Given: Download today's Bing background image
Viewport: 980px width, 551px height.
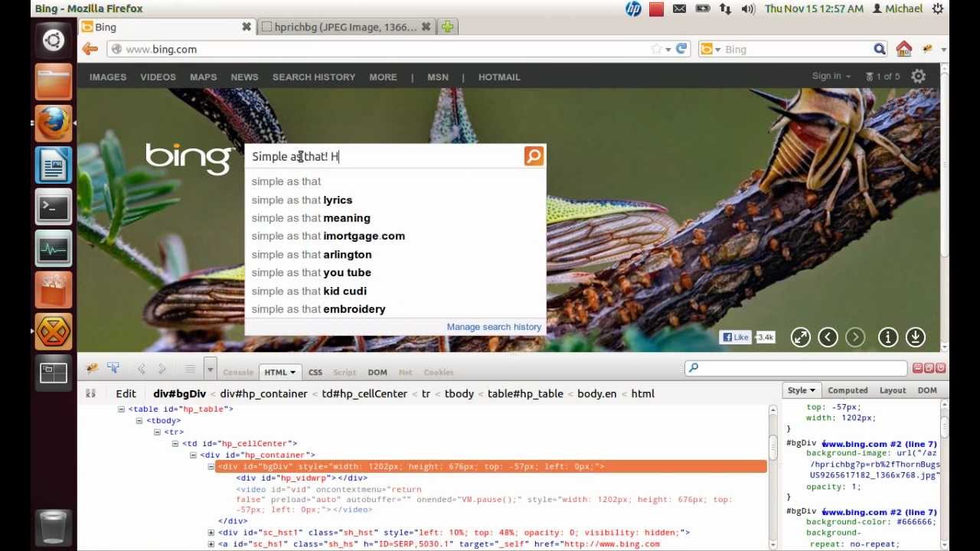Looking at the screenshot, I should [915, 337].
